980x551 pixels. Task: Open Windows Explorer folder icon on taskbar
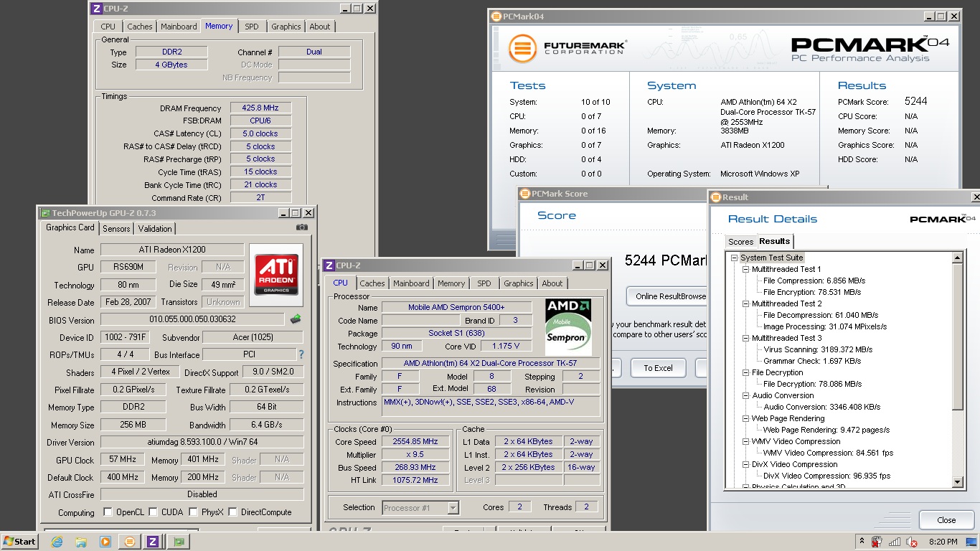pyautogui.click(x=81, y=542)
